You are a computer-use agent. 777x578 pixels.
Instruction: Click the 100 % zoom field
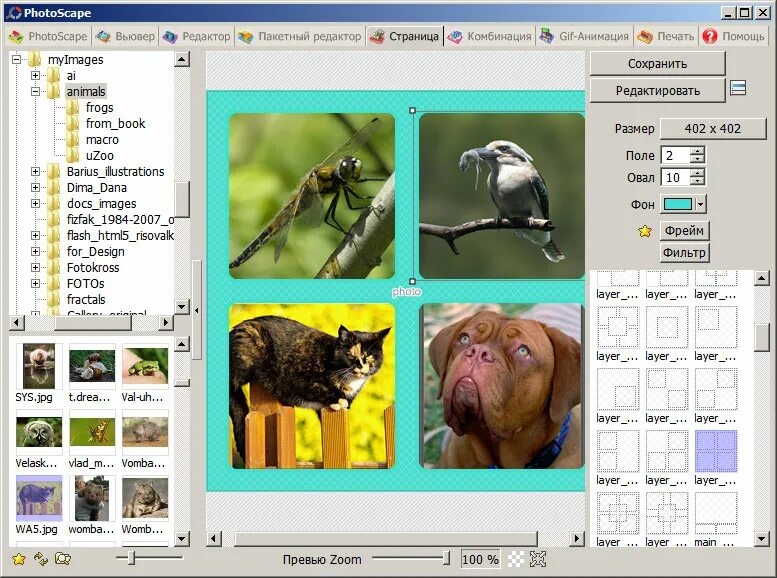pos(480,559)
